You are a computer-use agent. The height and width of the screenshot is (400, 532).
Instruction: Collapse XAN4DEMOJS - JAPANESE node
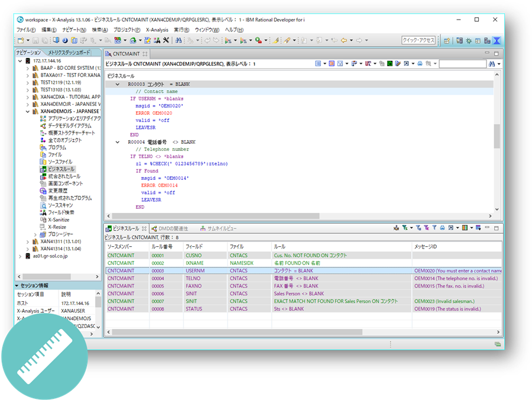tap(27, 111)
